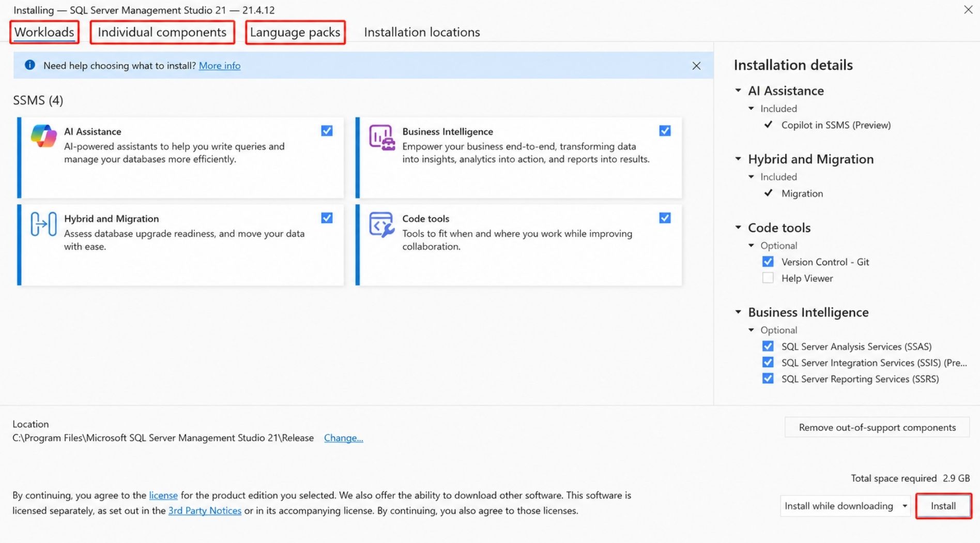Viewport: 980px width, 543px height.
Task: Toggle the Code tools workload checkbox
Action: point(665,218)
